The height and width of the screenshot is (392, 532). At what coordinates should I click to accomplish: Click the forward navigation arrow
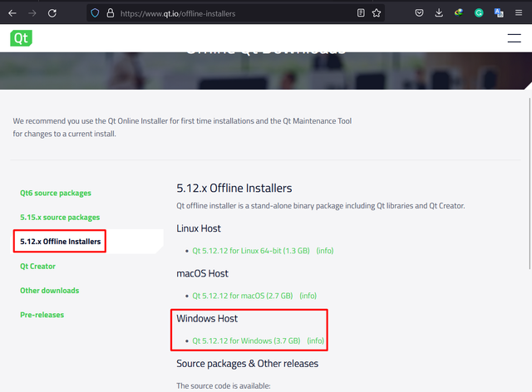[32, 13]
